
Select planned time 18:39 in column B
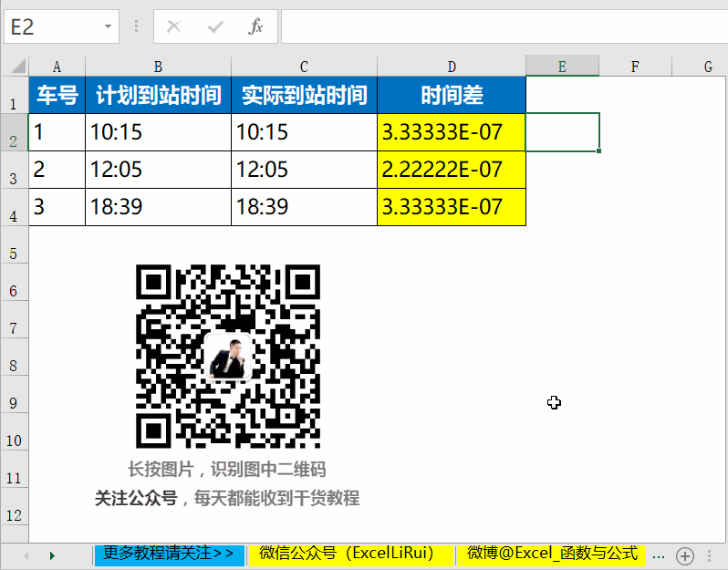[159, 208]
